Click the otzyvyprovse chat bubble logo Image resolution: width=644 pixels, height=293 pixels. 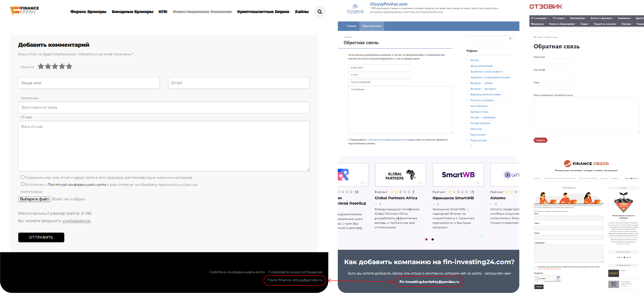coord(355,7)
